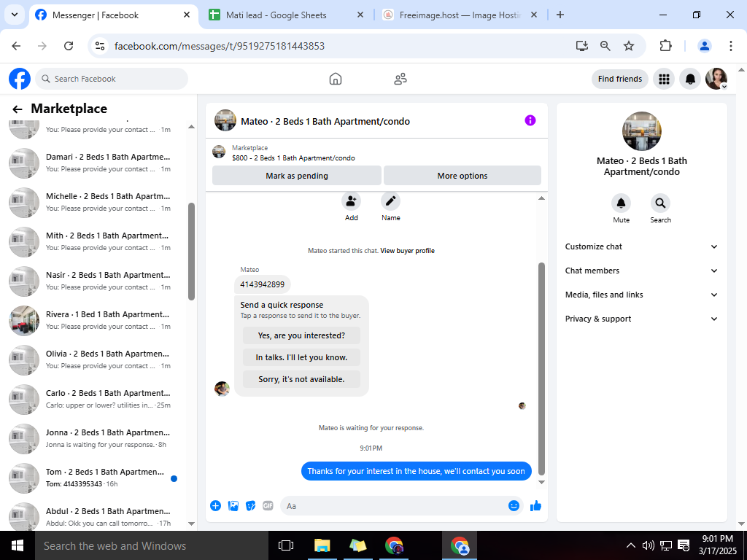Open File Explorer from taskbar
This screenshot has width=747, height=560.
pos(322,545)
